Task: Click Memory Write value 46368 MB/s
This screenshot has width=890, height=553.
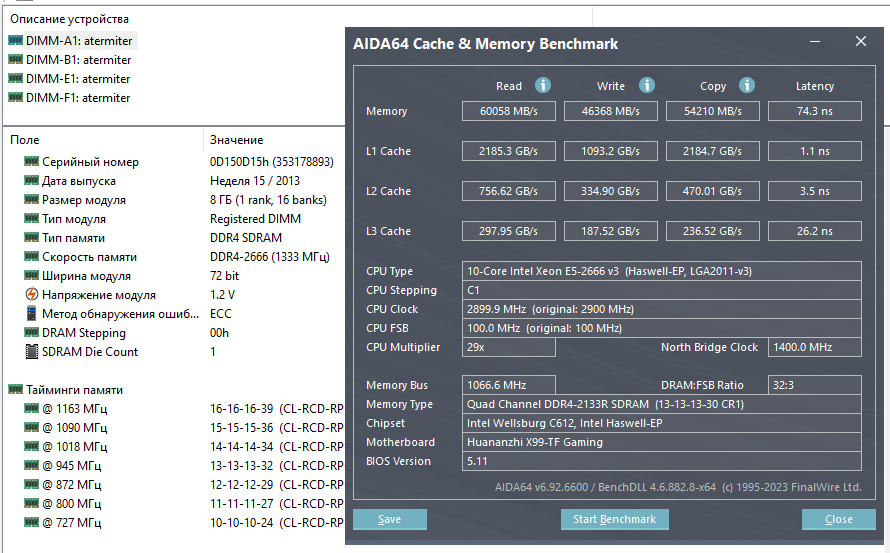Action: point(611,111)
